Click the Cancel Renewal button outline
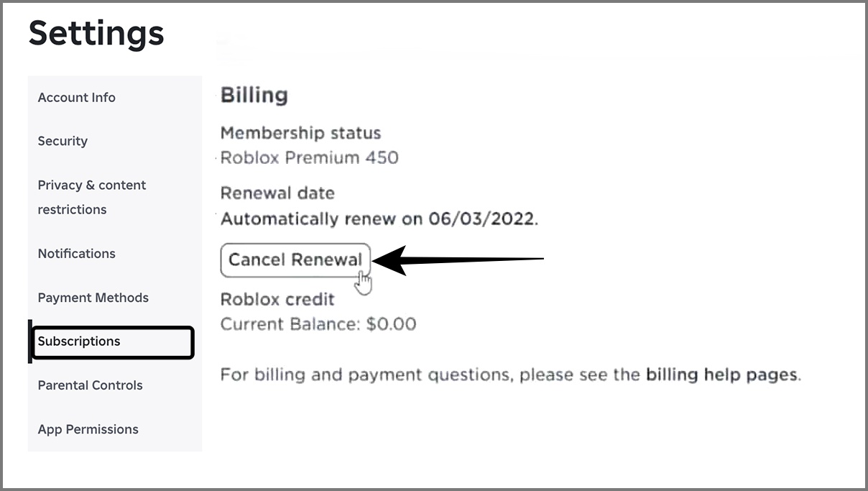 [295, 260]
